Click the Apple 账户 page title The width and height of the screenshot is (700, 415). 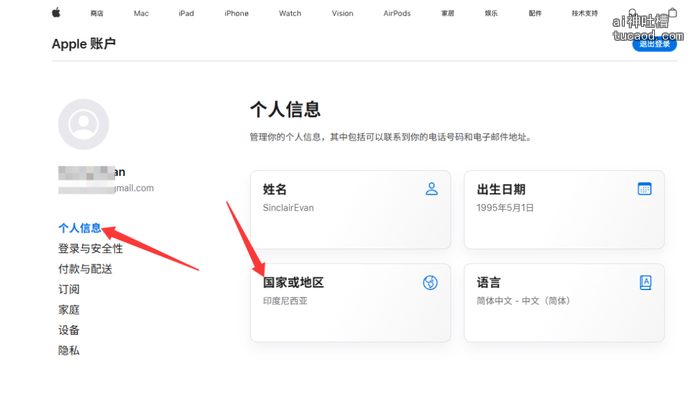pos(84,44)
